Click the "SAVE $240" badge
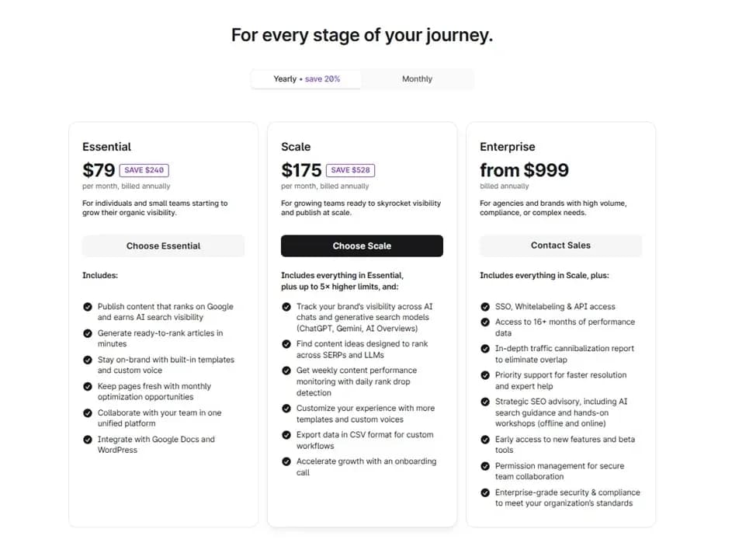756x543 pixels. tap(144, 169)
